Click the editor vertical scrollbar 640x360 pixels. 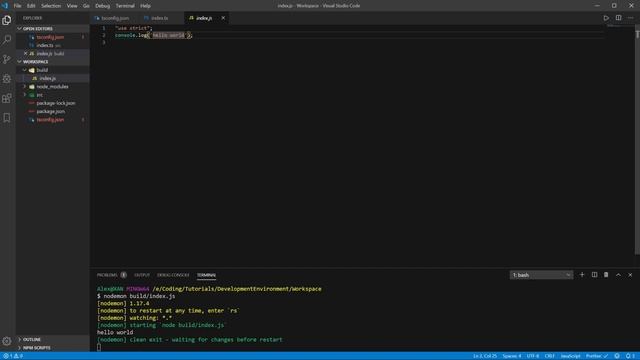point(637,139)
